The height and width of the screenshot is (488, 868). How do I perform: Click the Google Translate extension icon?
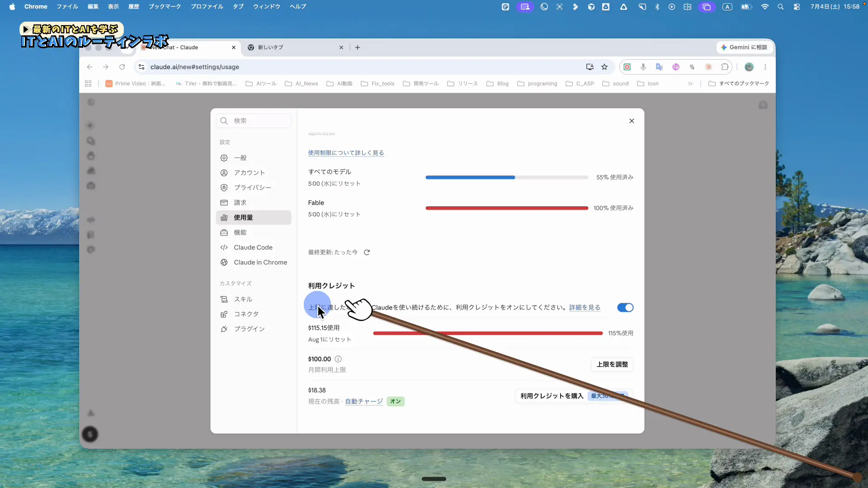coord(659,67)
